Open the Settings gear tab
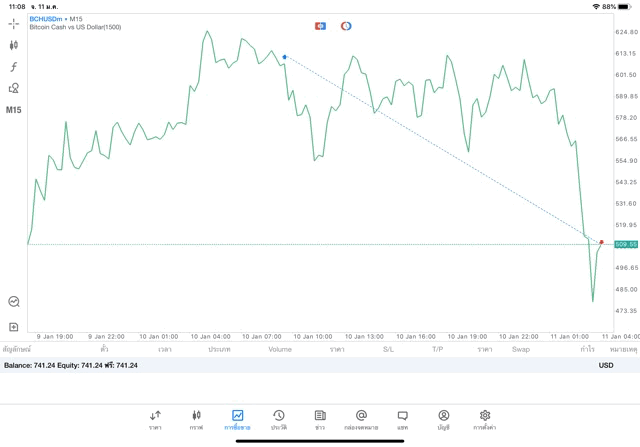 [x=485, y=419]
